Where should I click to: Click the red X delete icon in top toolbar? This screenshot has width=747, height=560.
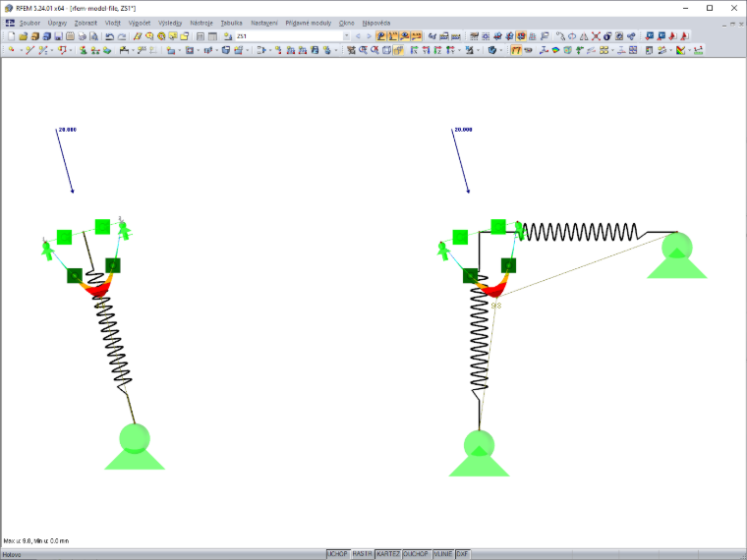pyautogui.click(x=596, y=36)
